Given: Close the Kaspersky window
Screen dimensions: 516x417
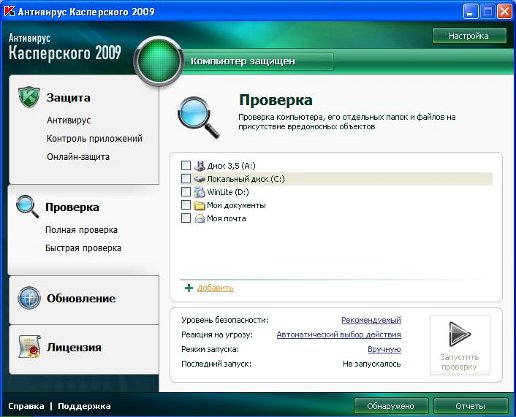Looking at the screenshot, I should click(505, 12).
